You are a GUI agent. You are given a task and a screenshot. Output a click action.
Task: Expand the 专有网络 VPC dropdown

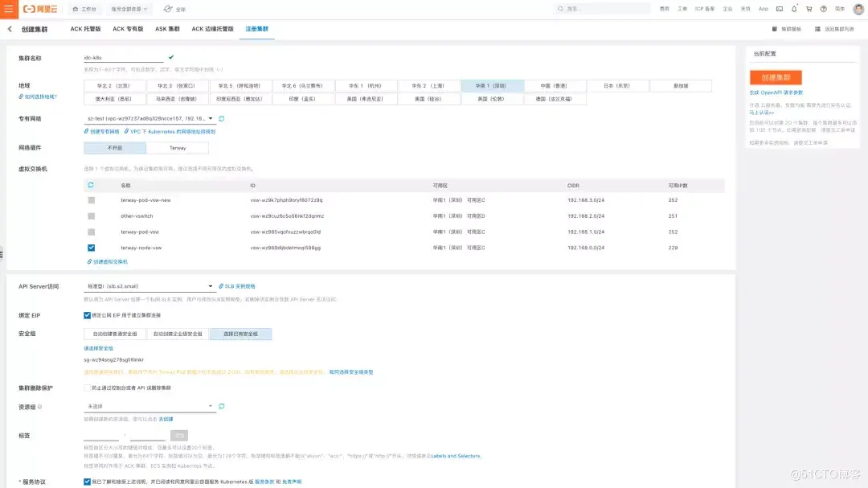pos(149,118)
